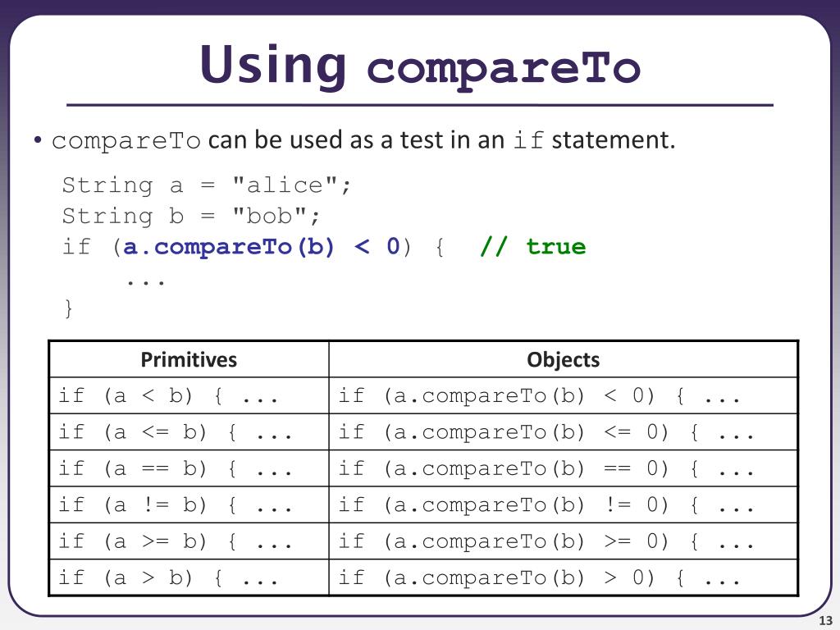Screen dimensions: 840x630
Task: Click the bold a.compareTo(b) < 0 code
Action: tap(262, 246)
